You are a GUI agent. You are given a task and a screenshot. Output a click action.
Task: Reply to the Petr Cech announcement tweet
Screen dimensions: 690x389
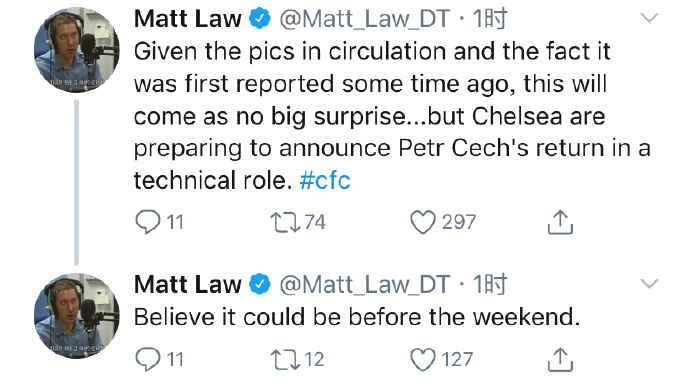point(148,222)
